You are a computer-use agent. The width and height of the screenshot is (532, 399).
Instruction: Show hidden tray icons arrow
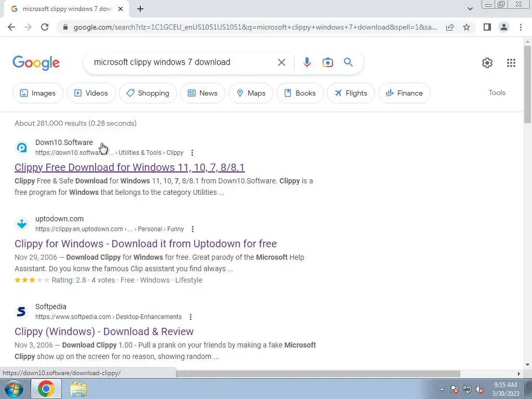tap(442, 389)
